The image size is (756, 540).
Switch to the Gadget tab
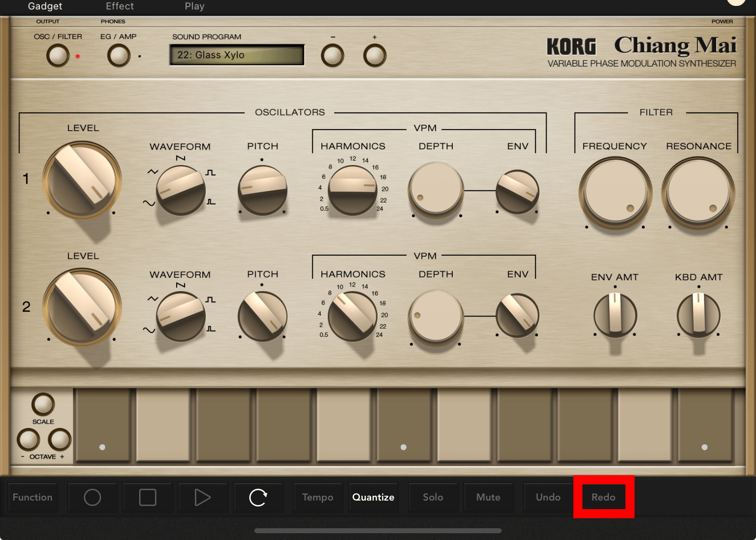(45, 6)
